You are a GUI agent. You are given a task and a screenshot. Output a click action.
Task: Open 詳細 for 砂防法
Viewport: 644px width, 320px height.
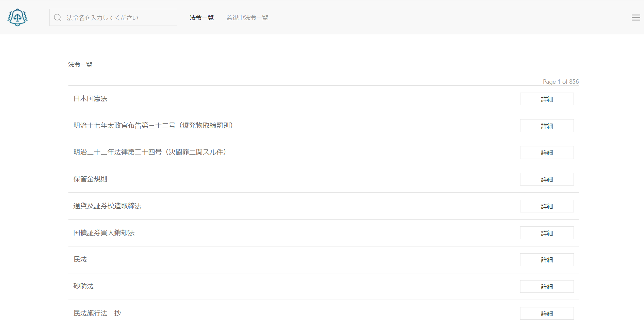tap(547, 287)
